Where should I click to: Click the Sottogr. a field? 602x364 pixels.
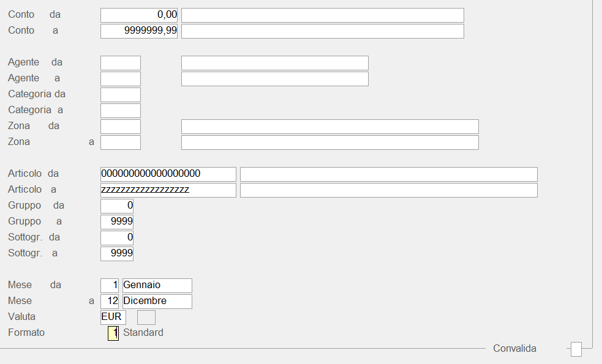[117, 253]
